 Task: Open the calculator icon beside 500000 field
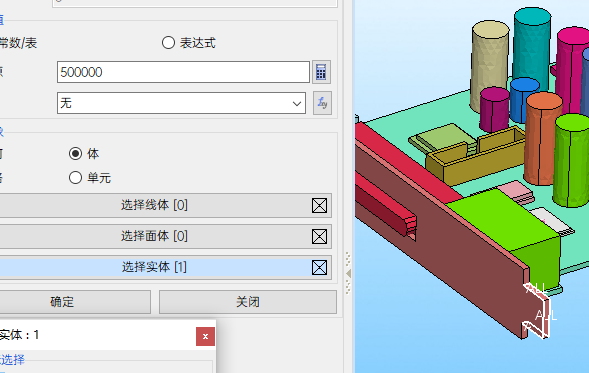coord(321,72)
